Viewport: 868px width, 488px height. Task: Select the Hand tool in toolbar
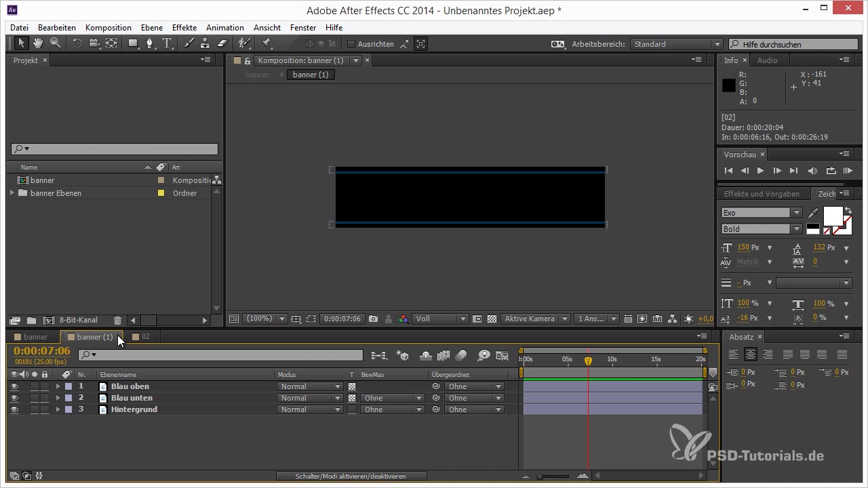[38, 43]
